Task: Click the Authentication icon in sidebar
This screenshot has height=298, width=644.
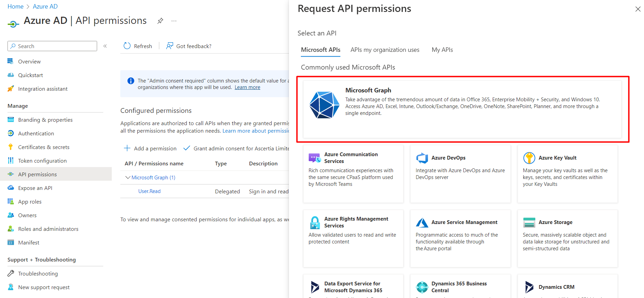Action: tap(11, 133)
